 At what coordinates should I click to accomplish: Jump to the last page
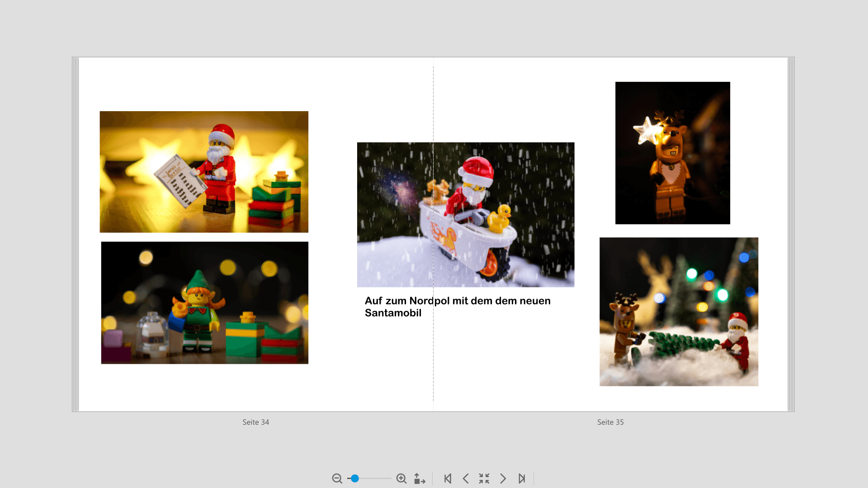click(x=522, y=479)
